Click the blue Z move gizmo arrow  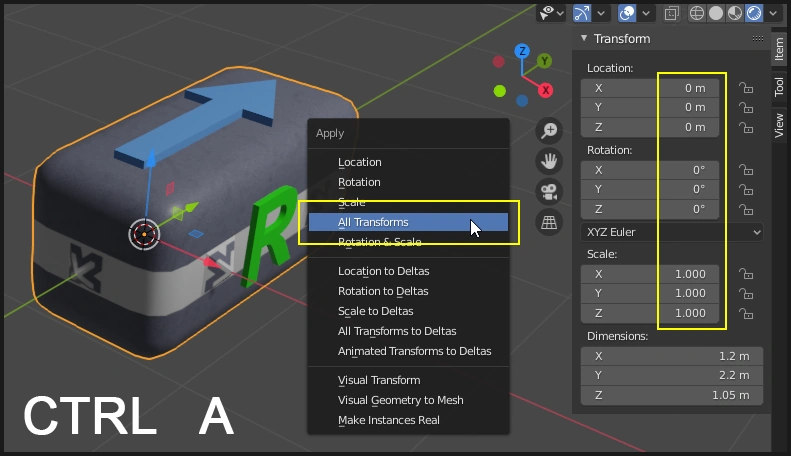[x=150, y=159]
